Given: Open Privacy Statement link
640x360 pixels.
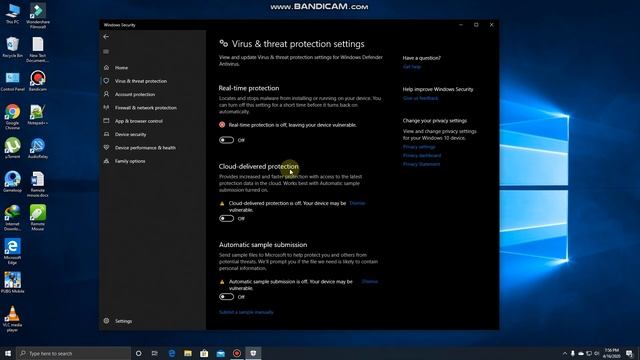Looking at the screenshot, I should (x=421, y=164).
